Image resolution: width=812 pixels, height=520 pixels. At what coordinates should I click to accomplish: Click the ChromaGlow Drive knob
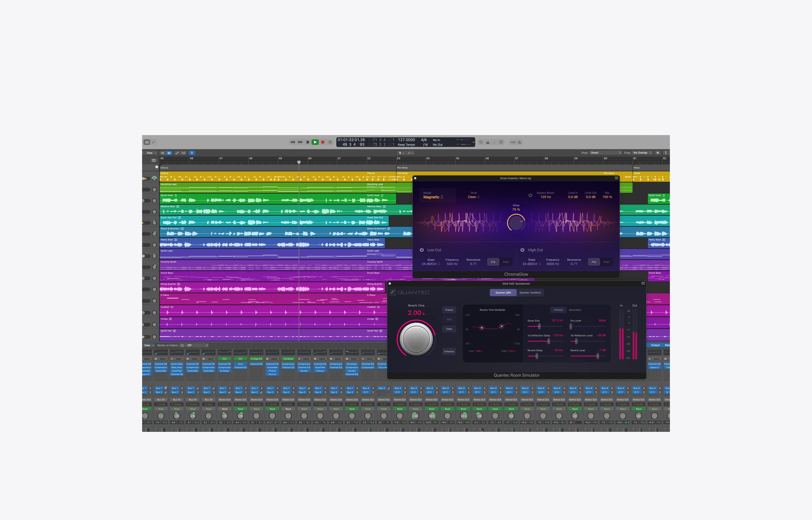click(x=516, y=223)
